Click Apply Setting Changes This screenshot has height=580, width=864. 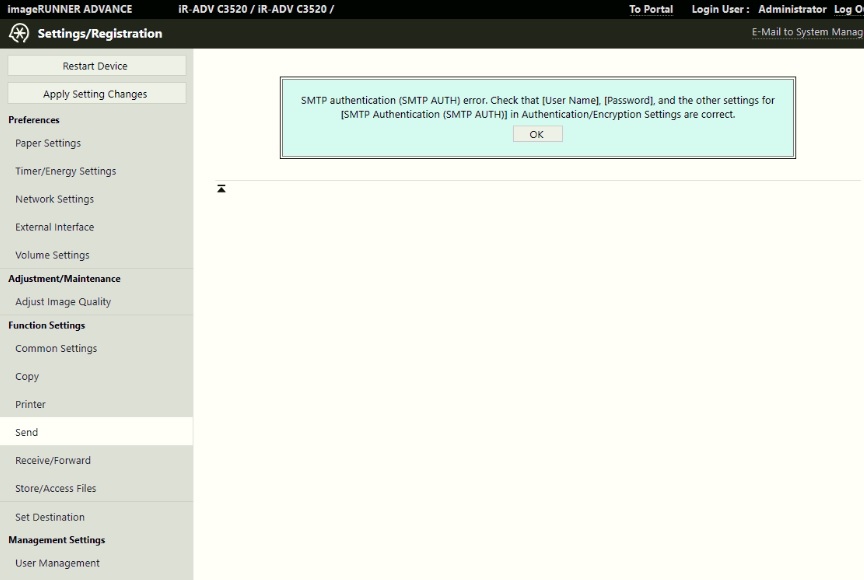(x=96, y=92)
